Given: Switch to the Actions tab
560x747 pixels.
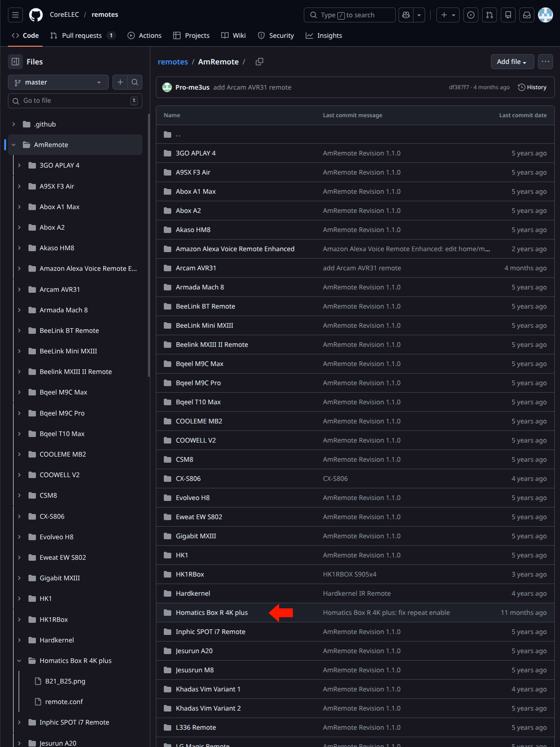Looking at the screenshot, I should click(x=145, y=35).
